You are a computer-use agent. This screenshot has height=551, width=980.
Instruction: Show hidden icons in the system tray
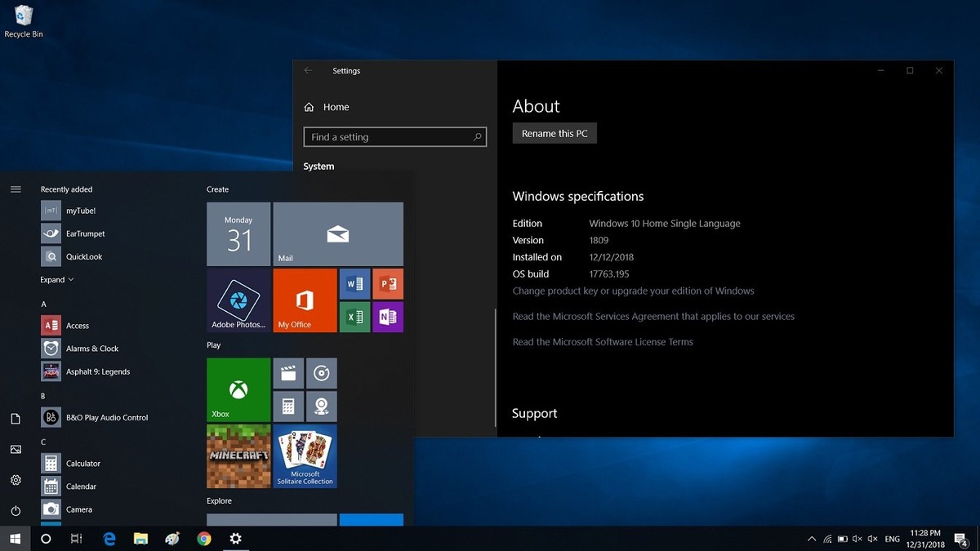tap(811, 539)
